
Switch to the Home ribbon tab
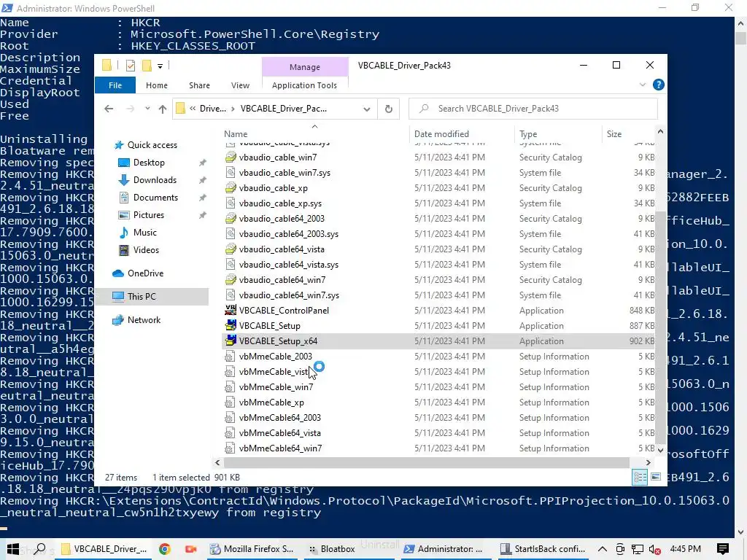coord(156,85)
